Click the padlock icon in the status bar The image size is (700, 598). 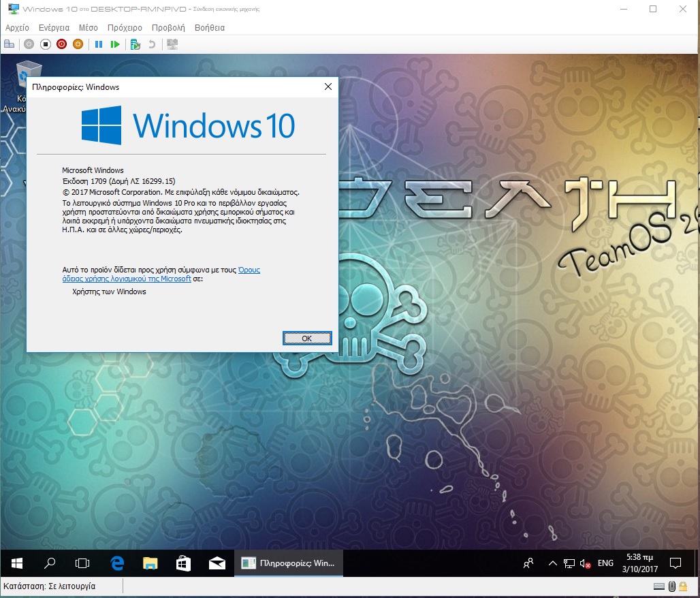point(683,586)
